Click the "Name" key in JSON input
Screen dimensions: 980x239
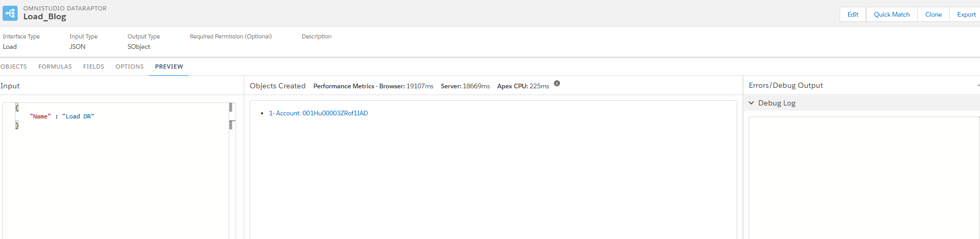pos(41,116)
